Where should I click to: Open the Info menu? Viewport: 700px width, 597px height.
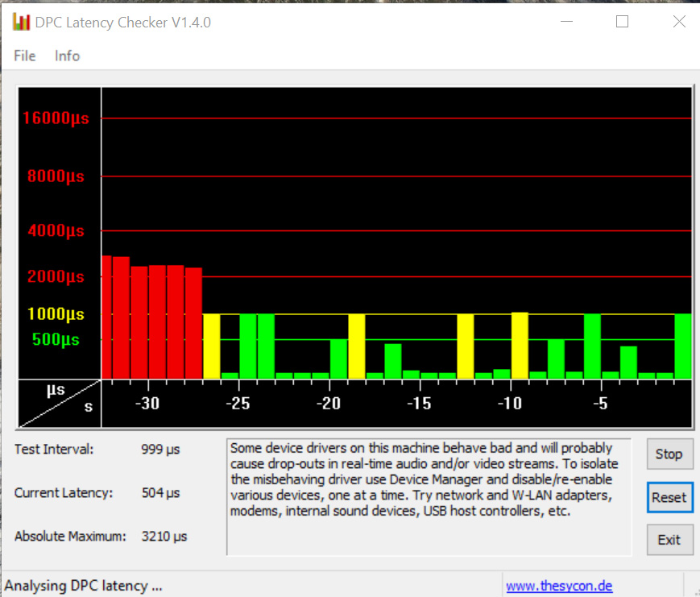(x=67, y=56)
